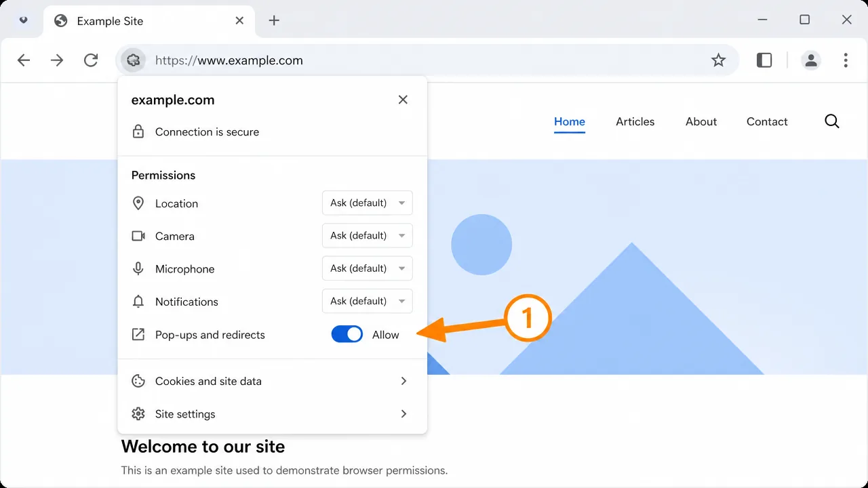Open a new tab with plus
This screenshot has height=488, width=868.
[274, 20]
